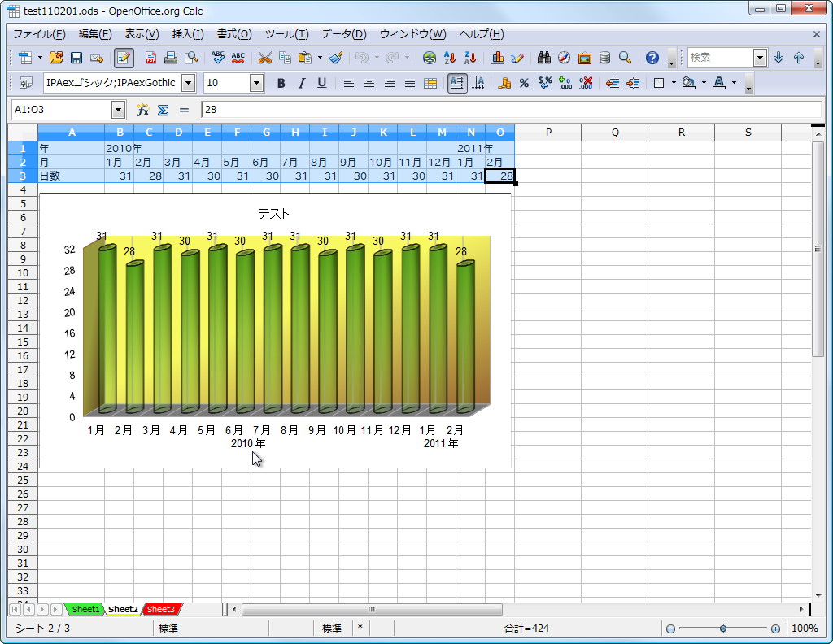
Task: Run the Spelling check icon
Action: (217, 58)
